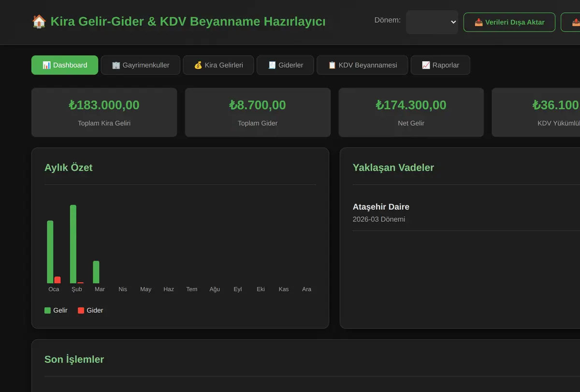The width and height of the screenshot is (580, 392).
Task: Click the Gelir legend label
Action: point(60,310)
